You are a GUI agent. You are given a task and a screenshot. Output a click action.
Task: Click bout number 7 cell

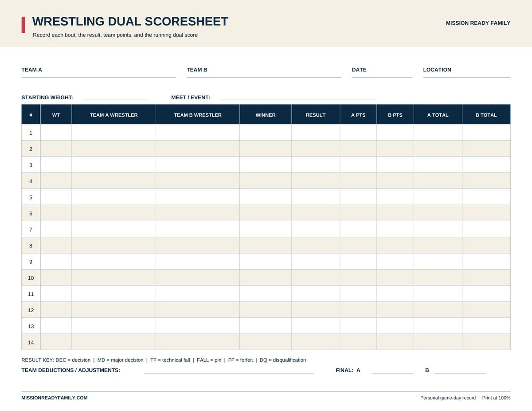(31, 229)
